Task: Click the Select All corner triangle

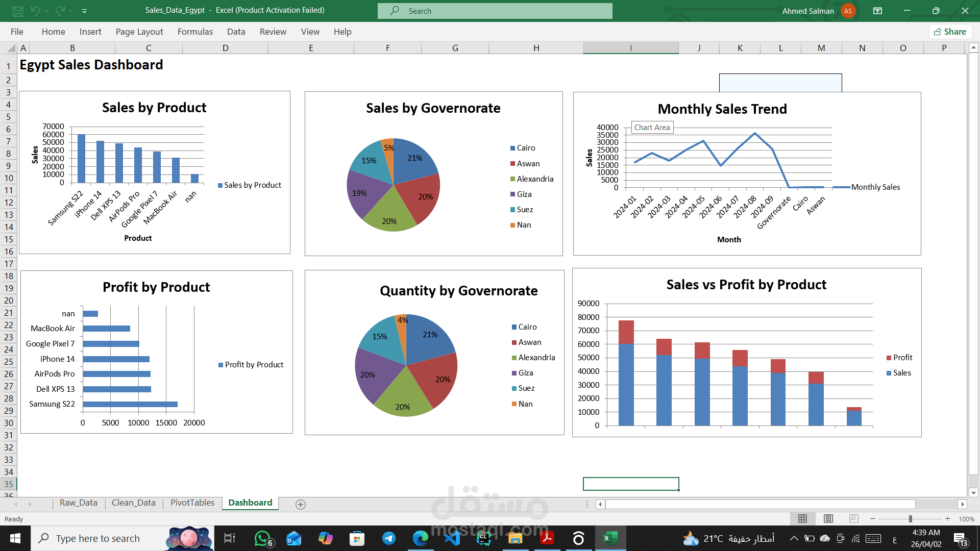Action: point(11,48)
